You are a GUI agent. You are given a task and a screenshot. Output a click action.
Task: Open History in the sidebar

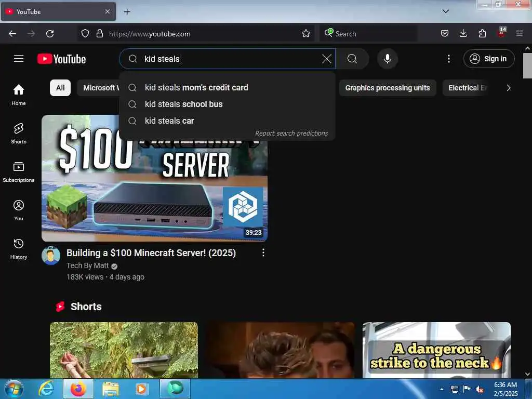(x=19, y=249)
